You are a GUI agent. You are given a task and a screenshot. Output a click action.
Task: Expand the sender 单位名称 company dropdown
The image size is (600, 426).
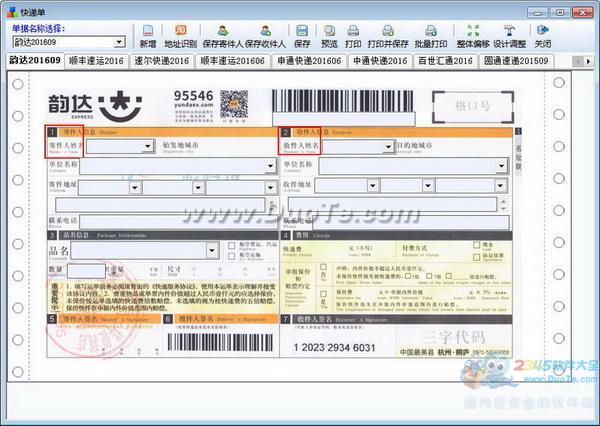click(271, 166)
